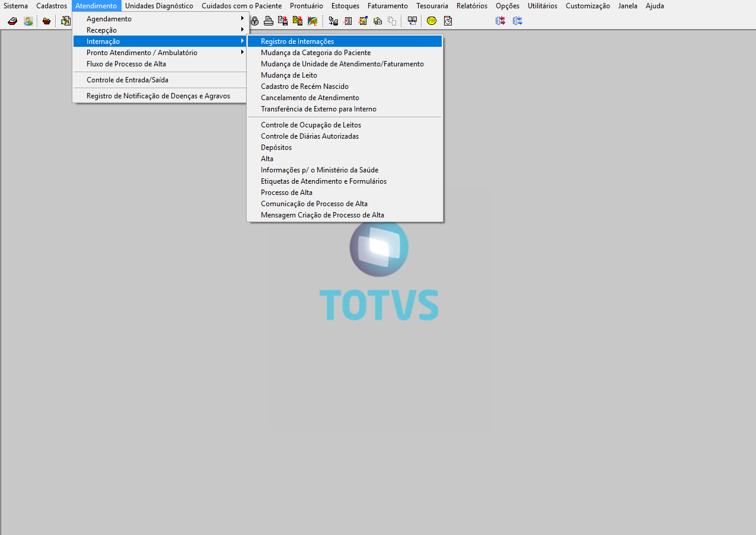The height and width of the screenshot is (535, 756).
Task: Open the Recepção submenu
Action: [x=160, y=30]
